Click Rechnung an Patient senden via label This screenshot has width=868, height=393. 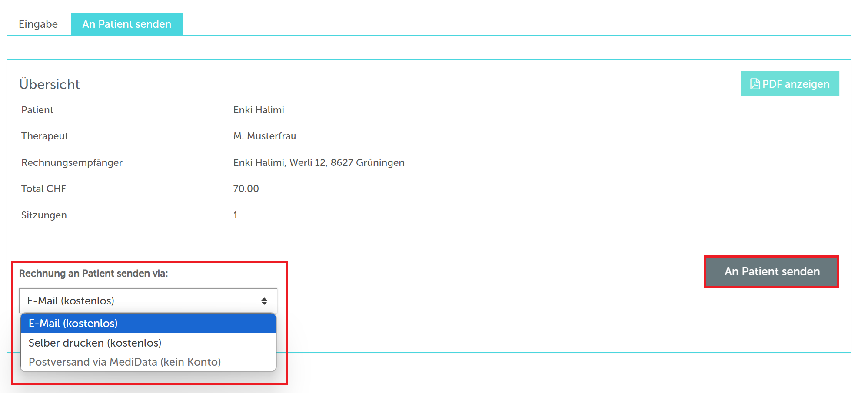93,273
